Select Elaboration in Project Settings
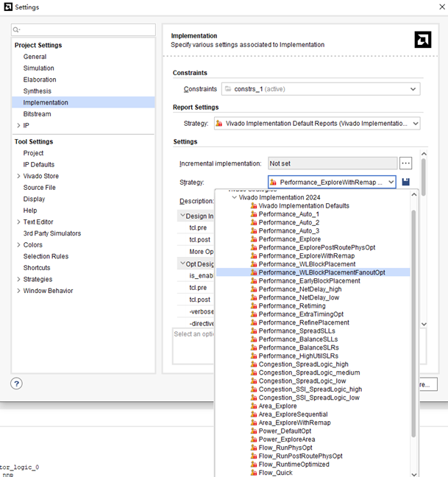This screenshot has height=477, width=448. pyautogui.click(x=40, y=79)
